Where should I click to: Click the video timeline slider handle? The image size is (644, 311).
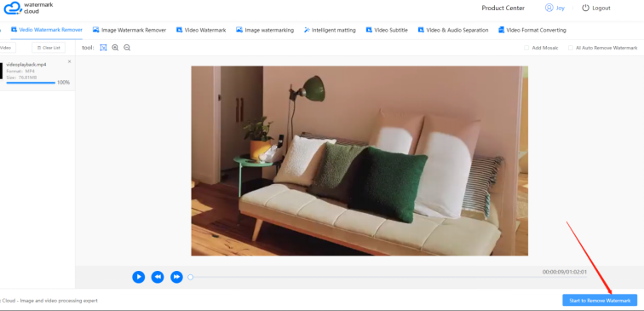pyautogui.click(x=190, y=277)
